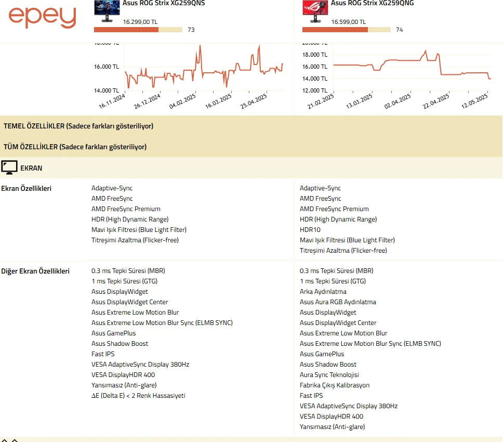Click the 21.02.2025 date label on chart

click(321, 101)
